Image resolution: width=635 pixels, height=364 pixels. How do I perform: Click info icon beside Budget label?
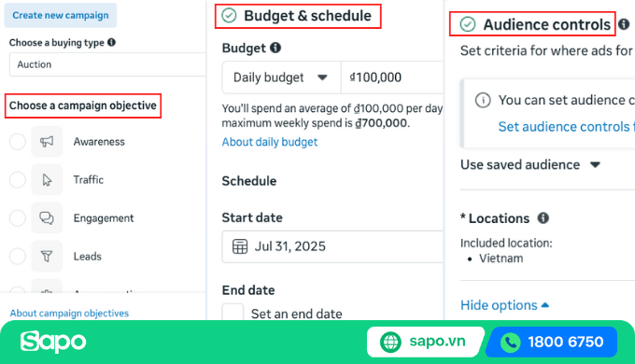[x=275, y=48]
